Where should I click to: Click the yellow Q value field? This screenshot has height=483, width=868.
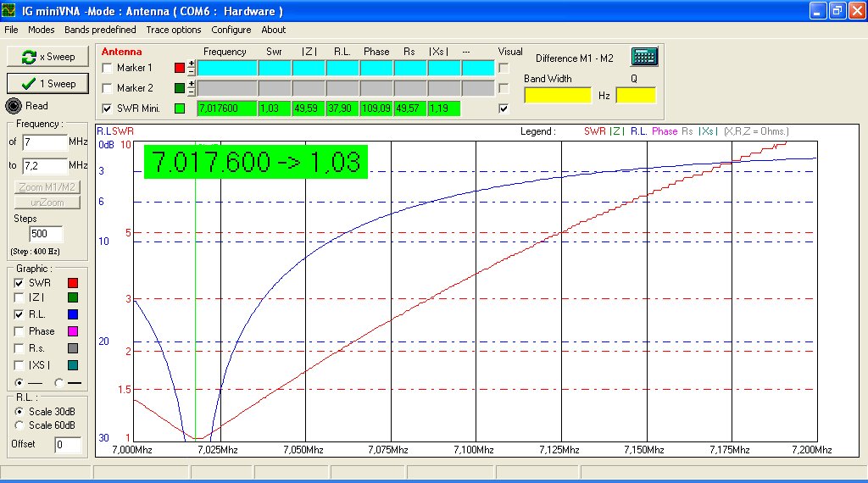pos(636,95)
